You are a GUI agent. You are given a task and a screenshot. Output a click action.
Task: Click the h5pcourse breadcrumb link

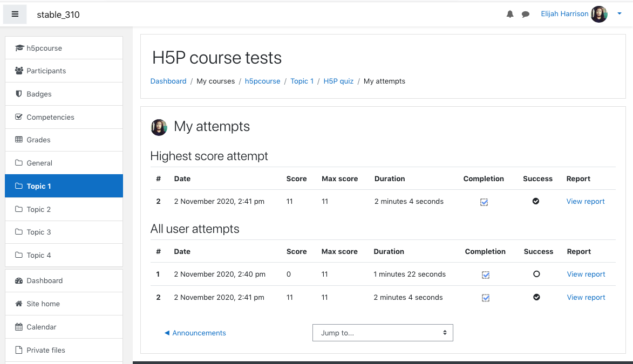[262, 81]
